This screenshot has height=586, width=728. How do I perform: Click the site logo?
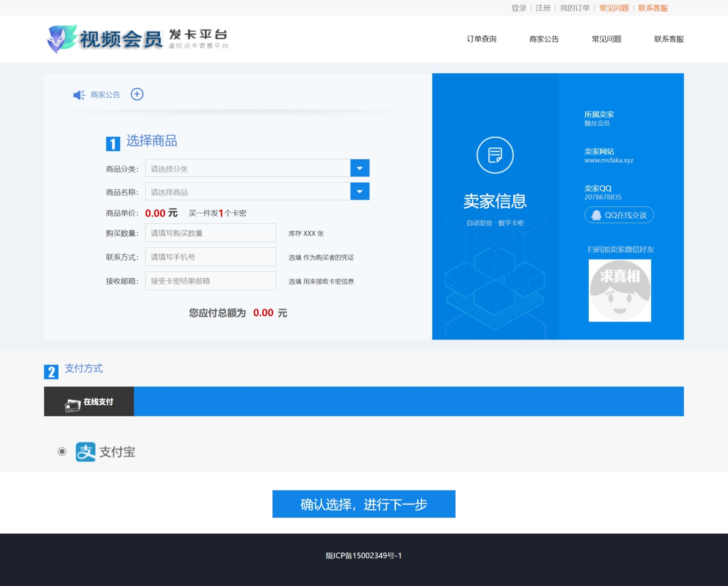click(137, 39)
